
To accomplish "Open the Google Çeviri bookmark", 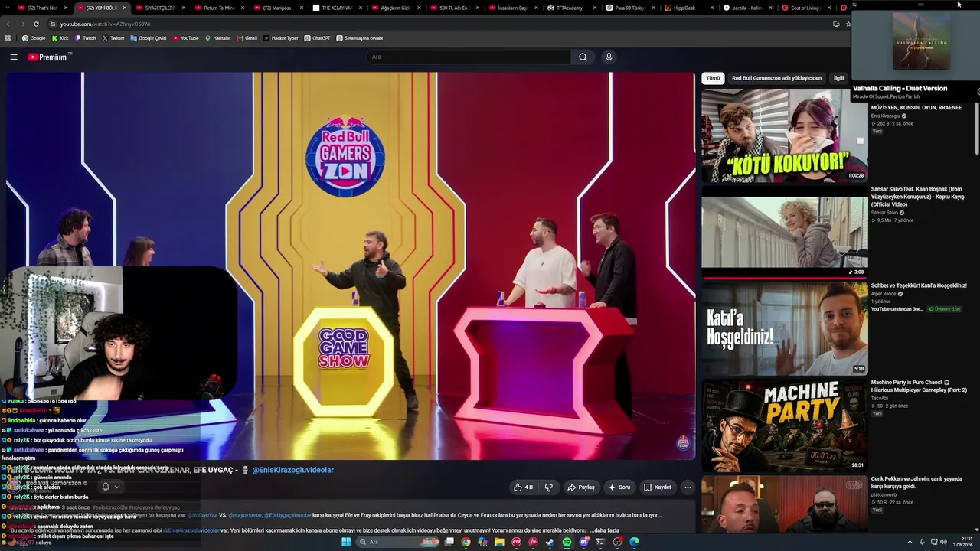I will click(x=149, y=38).
